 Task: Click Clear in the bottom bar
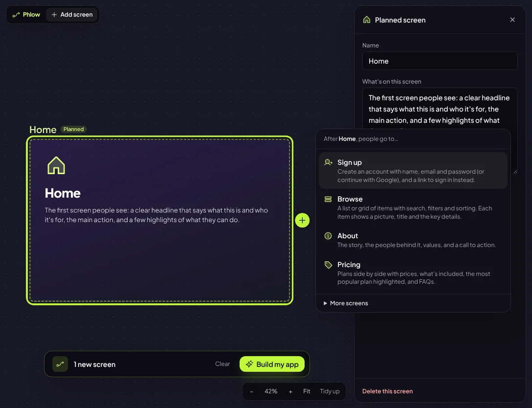[222, 364]
